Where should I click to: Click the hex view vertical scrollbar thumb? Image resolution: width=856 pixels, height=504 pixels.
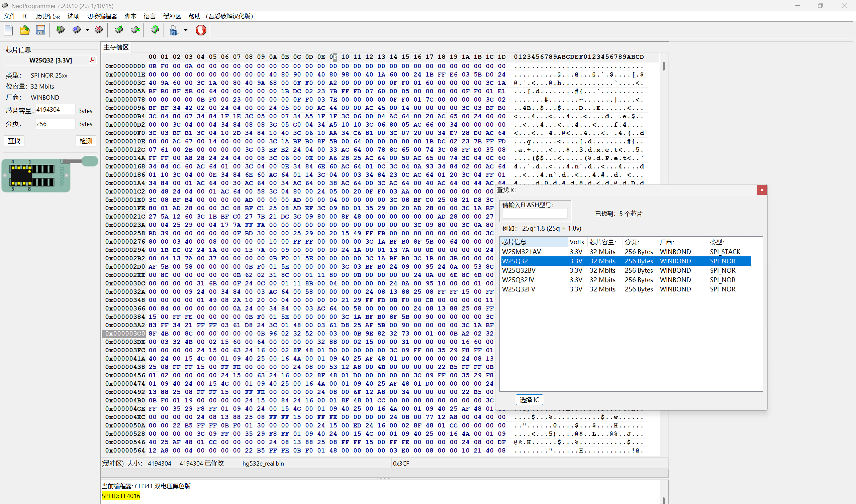coord(663,66)
